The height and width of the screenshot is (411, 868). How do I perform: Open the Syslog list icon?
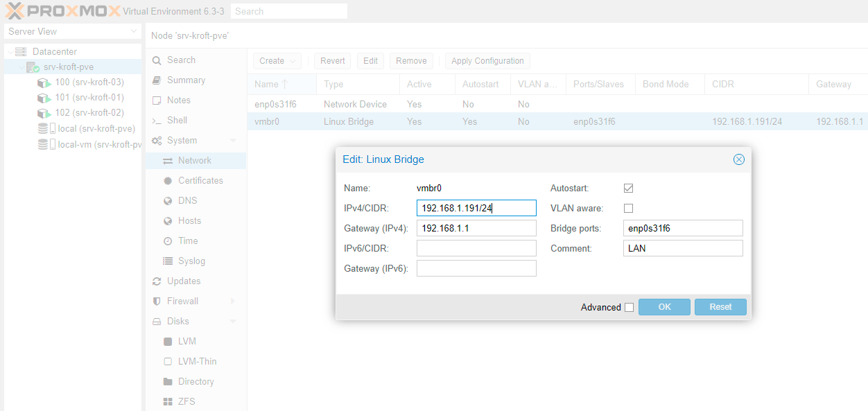pos(167,261)
